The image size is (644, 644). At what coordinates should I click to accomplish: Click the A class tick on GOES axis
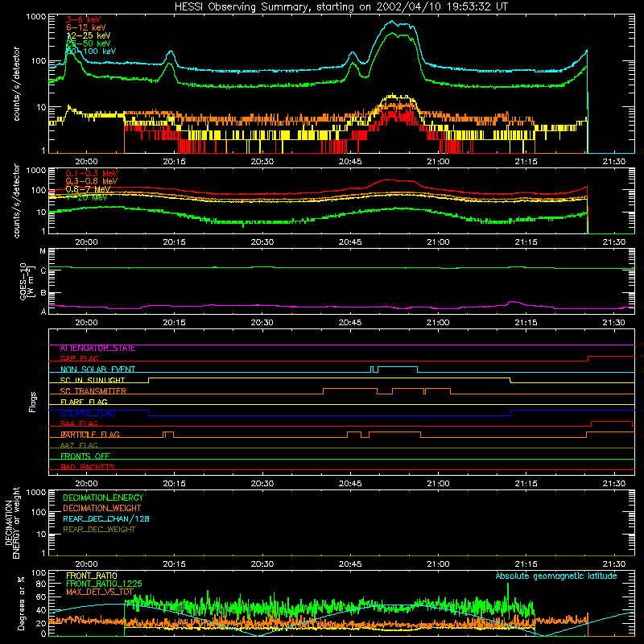tap(43, 312)
